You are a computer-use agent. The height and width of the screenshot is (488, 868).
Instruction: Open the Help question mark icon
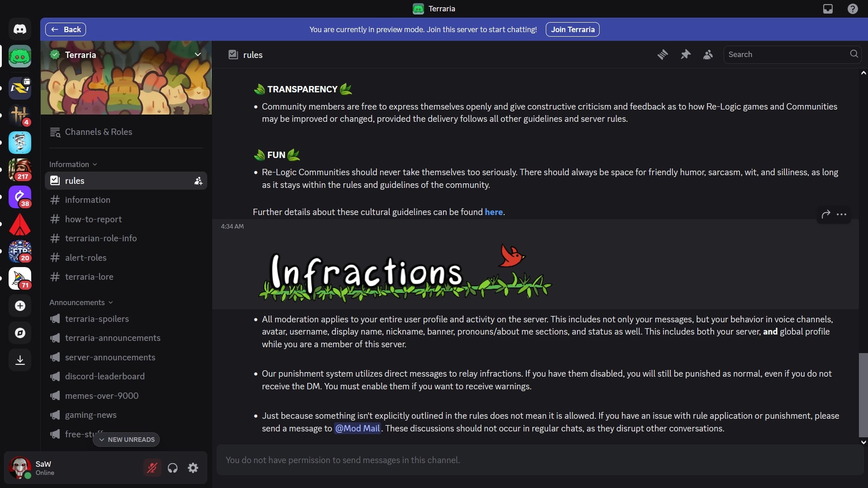853,9
